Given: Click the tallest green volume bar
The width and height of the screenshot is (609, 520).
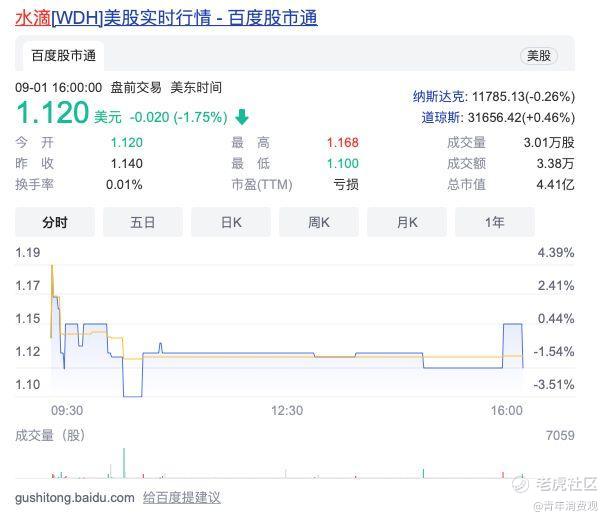Looking at the screenshot, I should pos(124,463).
